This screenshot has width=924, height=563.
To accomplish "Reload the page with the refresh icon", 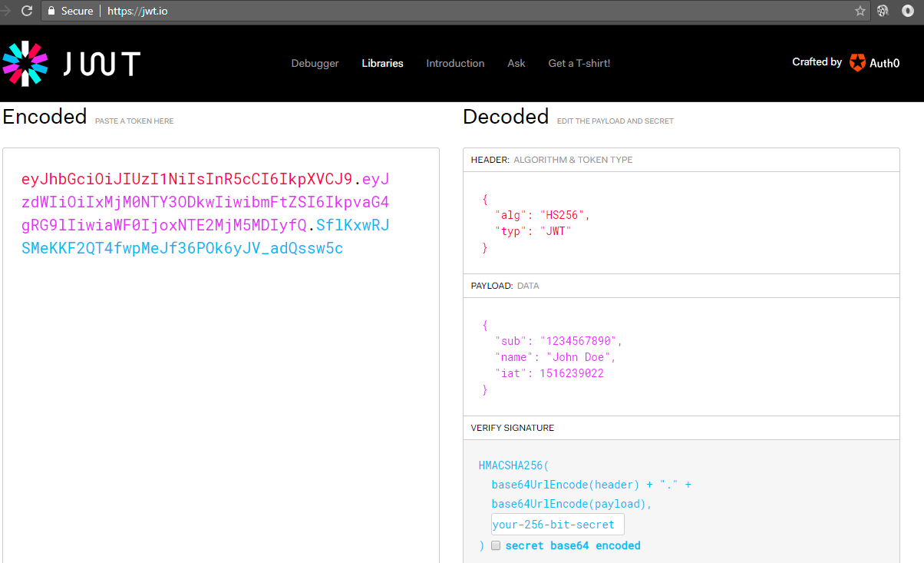I will click(27, 11).
